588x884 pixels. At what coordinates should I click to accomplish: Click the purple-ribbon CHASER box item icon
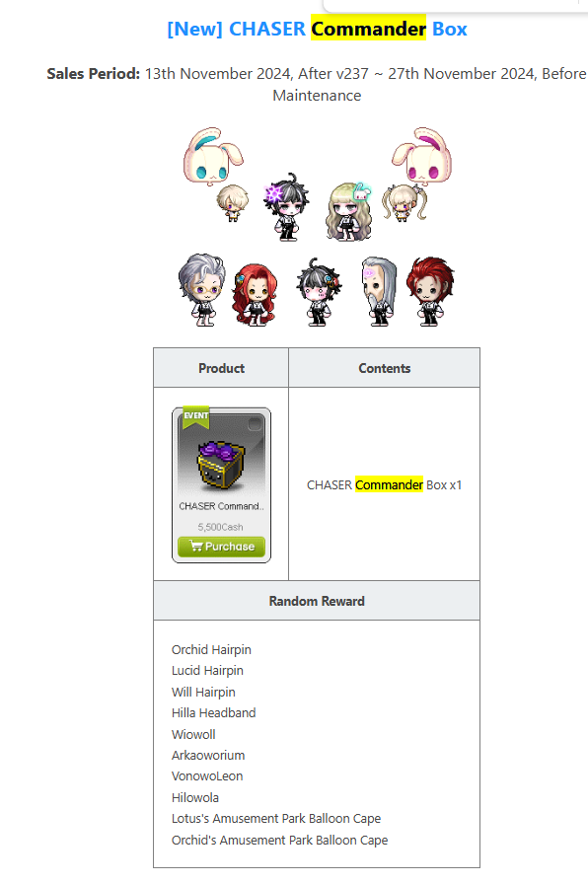tap(221, 465)
